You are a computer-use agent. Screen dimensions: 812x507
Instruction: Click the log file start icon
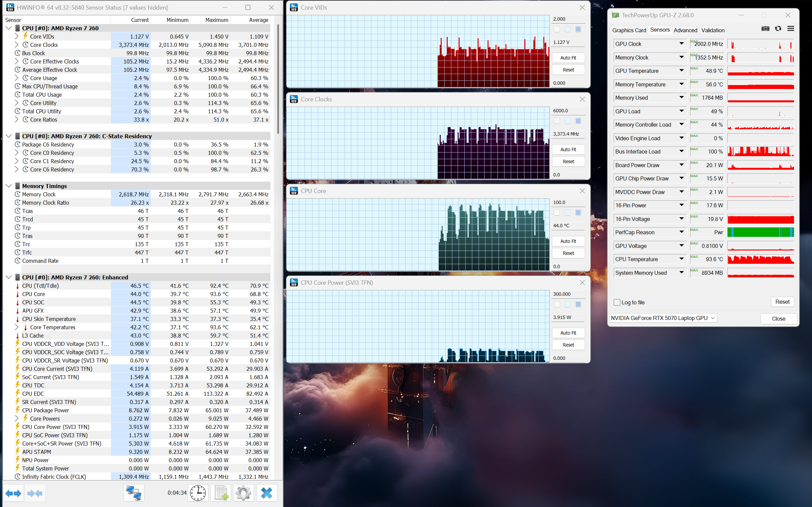[x=221, y=493]
